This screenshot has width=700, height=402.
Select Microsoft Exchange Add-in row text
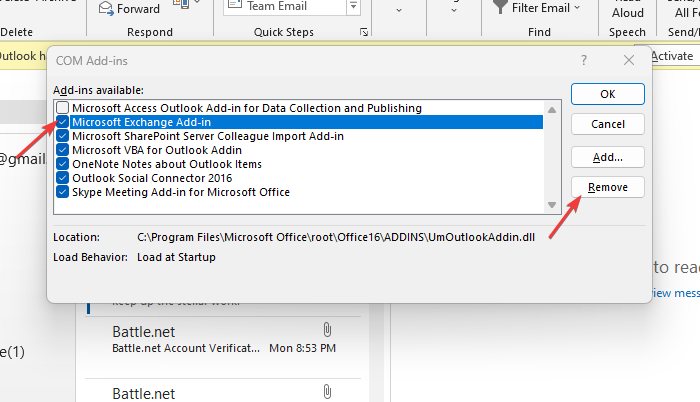click(142, 122)
